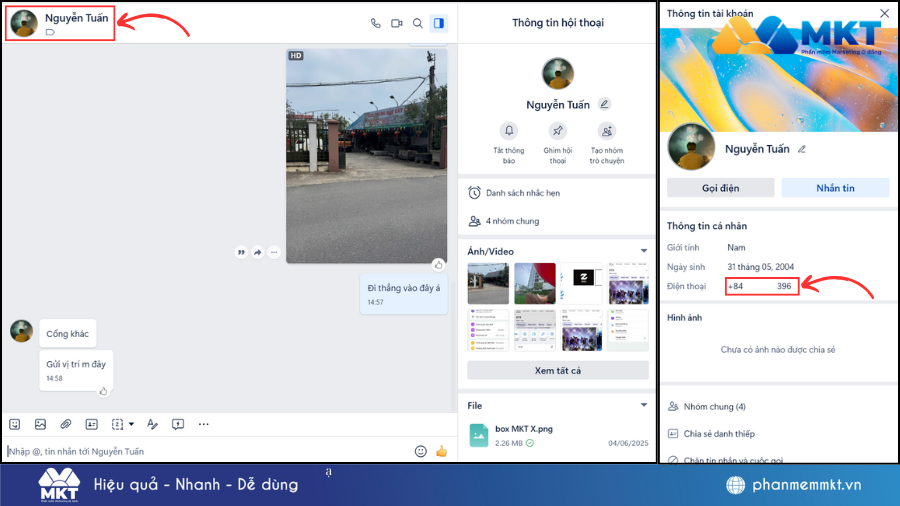The image size is (900, 506).
Task: Send a thumbs-up quick reaction
Action: (441, 451)
